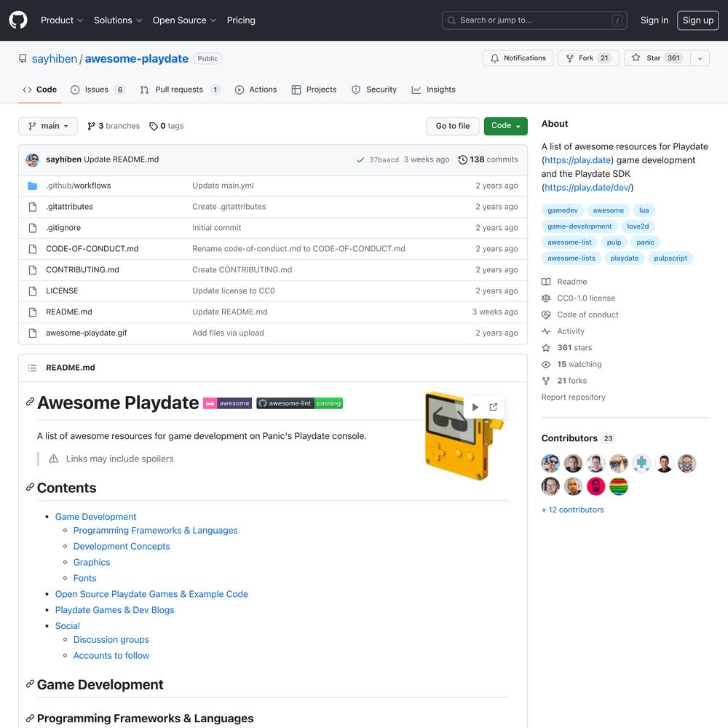Click the anchor icon beside Contents heading
Image resolution: width=728 pixels, height=728 pixels.
(30, 487)
